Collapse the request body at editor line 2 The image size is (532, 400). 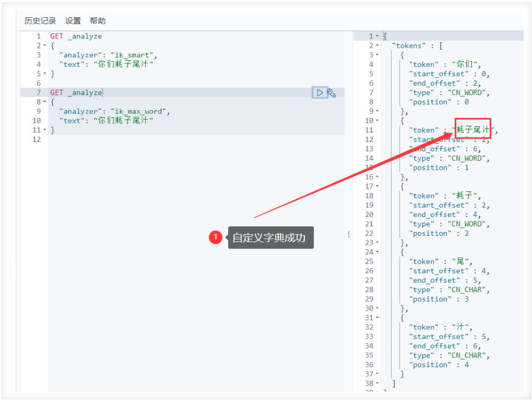click(45, 46)
